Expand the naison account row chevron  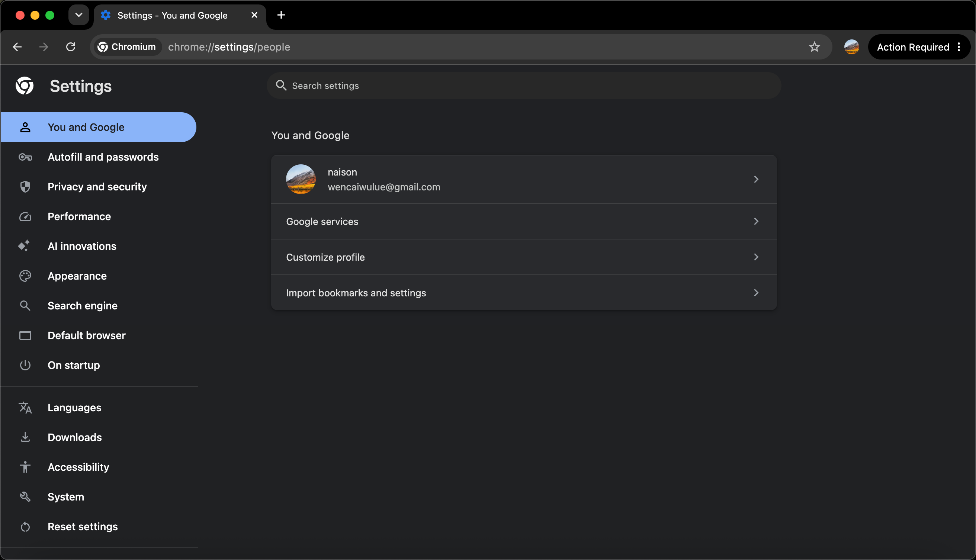click(756, 179)
